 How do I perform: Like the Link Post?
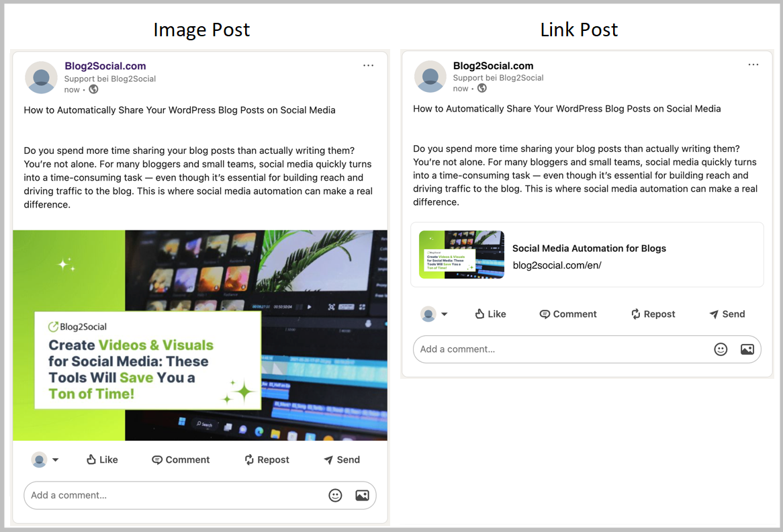click(x=490, y=314)
